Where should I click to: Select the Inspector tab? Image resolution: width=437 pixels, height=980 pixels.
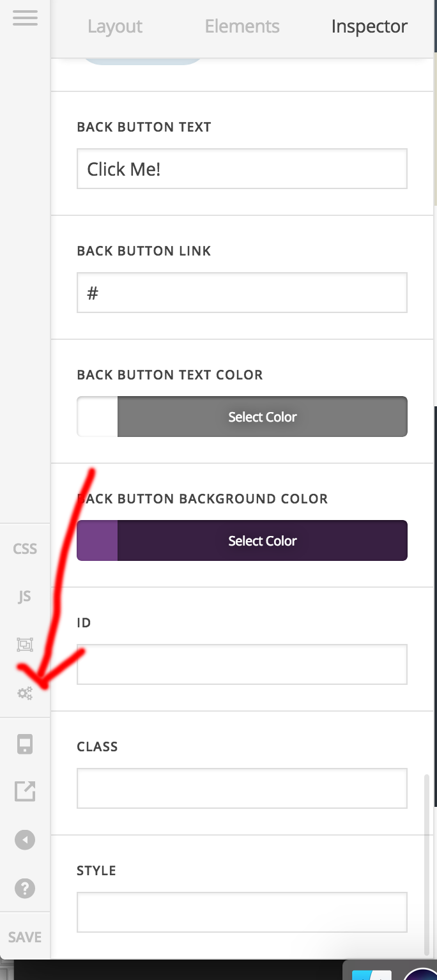pos(369,26)
